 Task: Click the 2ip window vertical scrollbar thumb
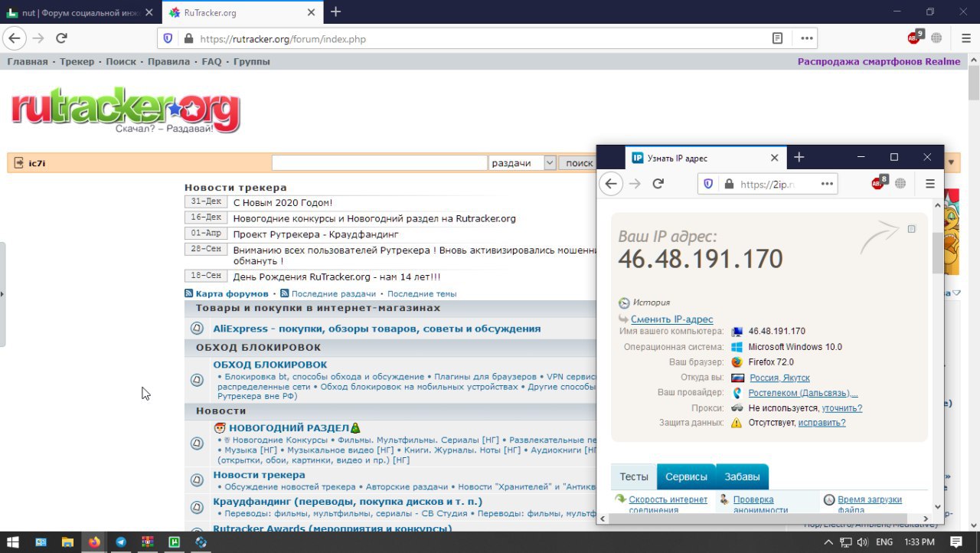click(938, 254)
